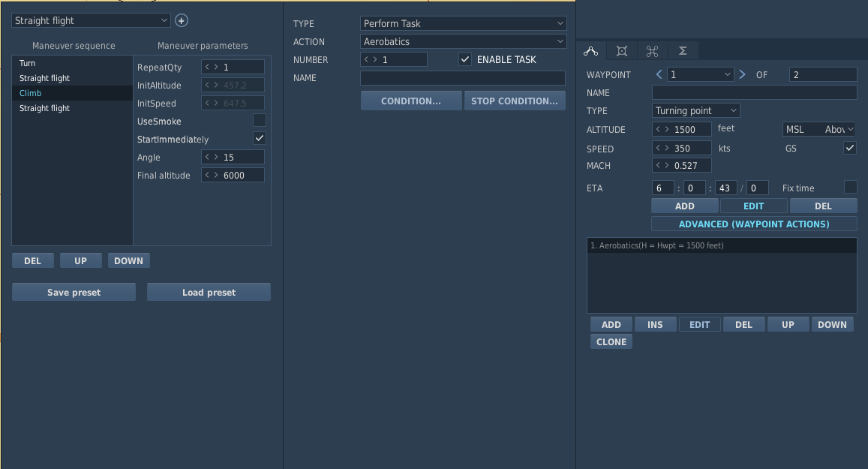Decrease RepeatQty value
Screen dimensions: 868x469
click(x=207, y=67)
